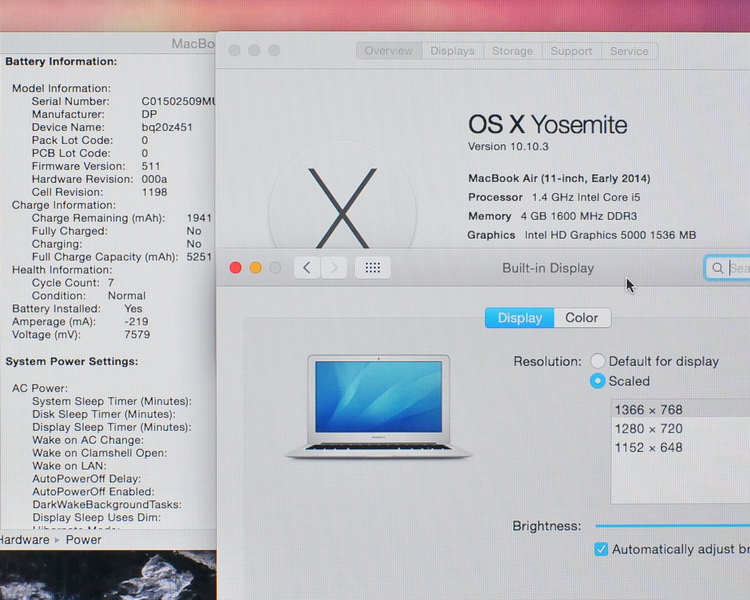Click the Device Name bq20z451 row
This screenshot has height=600, width=750.
point(112,127)
